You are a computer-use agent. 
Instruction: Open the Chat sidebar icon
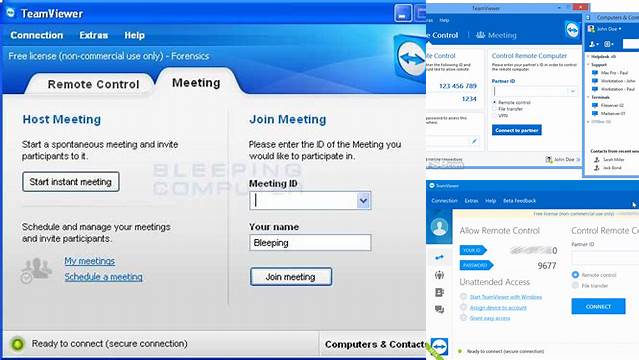439,309
